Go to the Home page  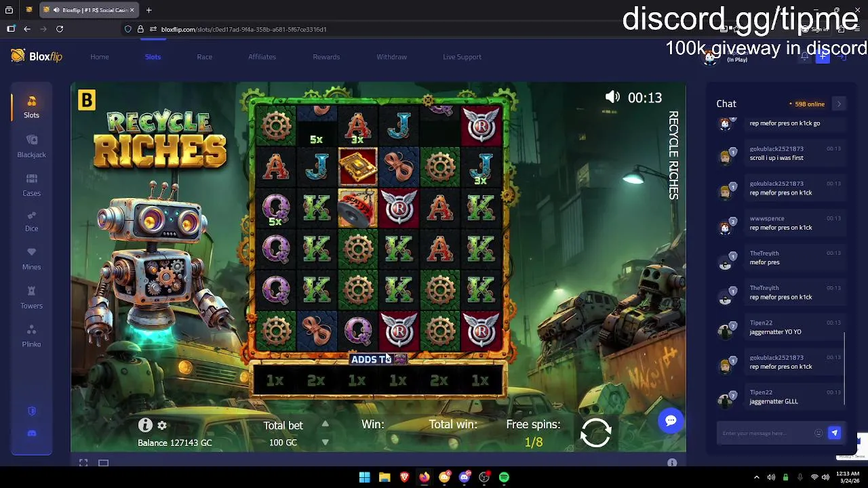100,57
